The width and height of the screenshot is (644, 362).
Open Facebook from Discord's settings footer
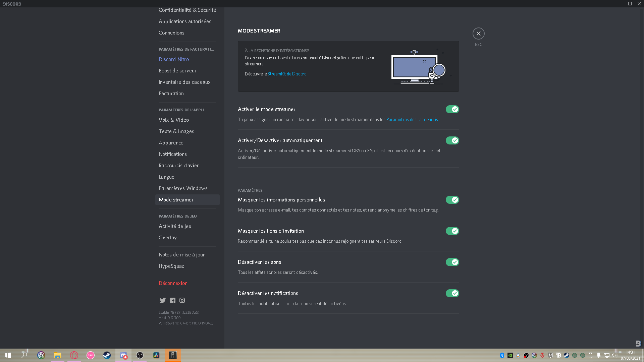point(172,300)
